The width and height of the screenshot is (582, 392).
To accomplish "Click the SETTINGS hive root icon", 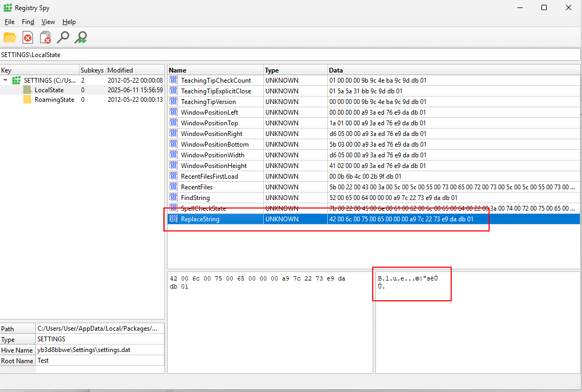I will 17,80.
